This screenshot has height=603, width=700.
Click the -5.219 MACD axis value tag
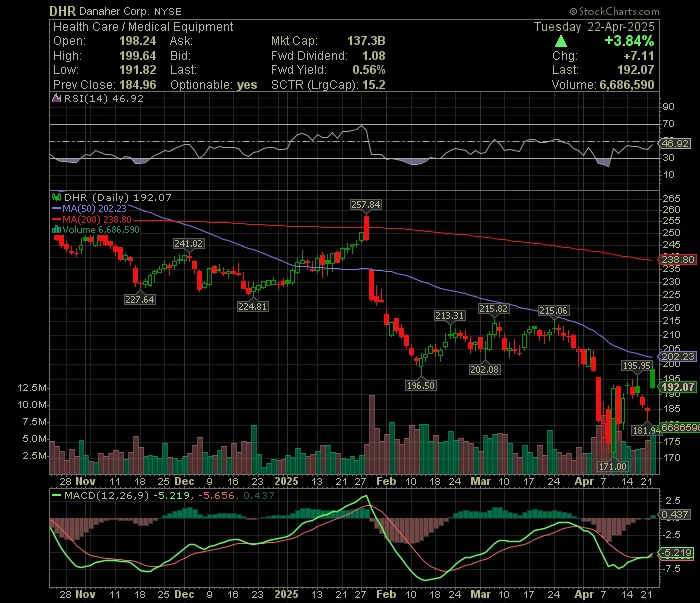tap(677, 553)
